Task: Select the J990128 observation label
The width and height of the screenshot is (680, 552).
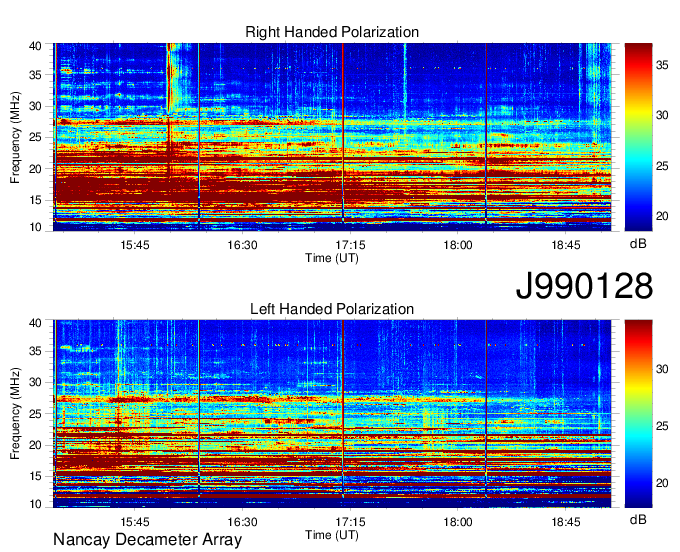Action: (584, 286)
